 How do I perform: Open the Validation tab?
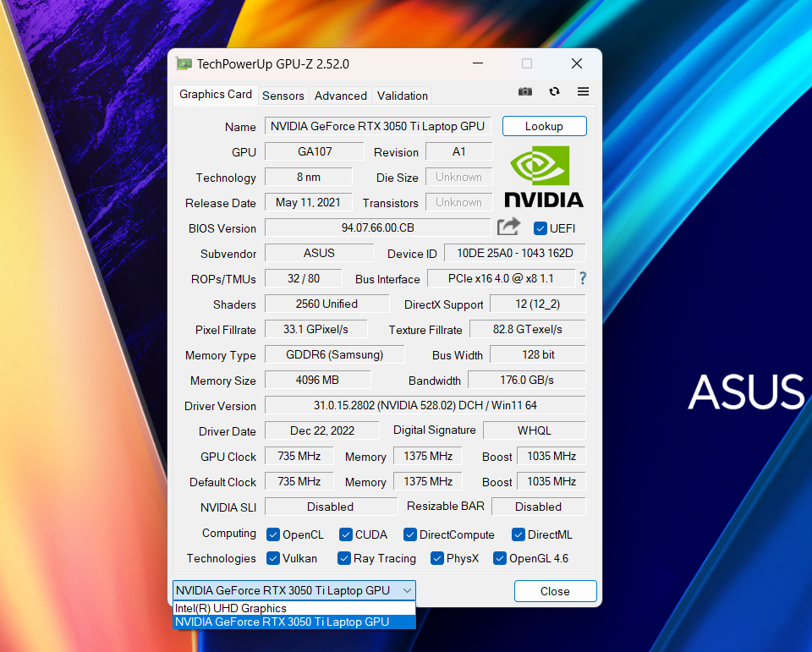coord(403,96)
